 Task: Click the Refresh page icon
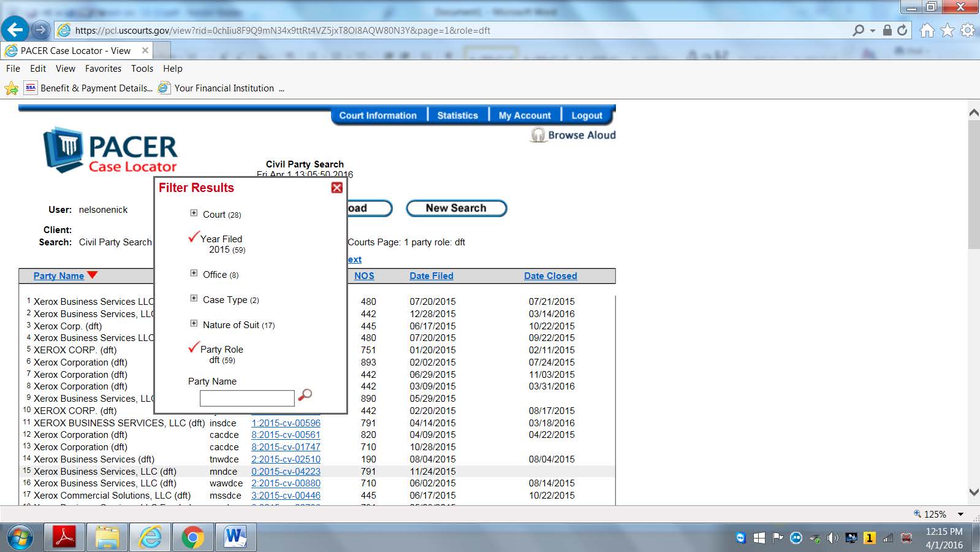pyautogui.click(x=902, y=30)
